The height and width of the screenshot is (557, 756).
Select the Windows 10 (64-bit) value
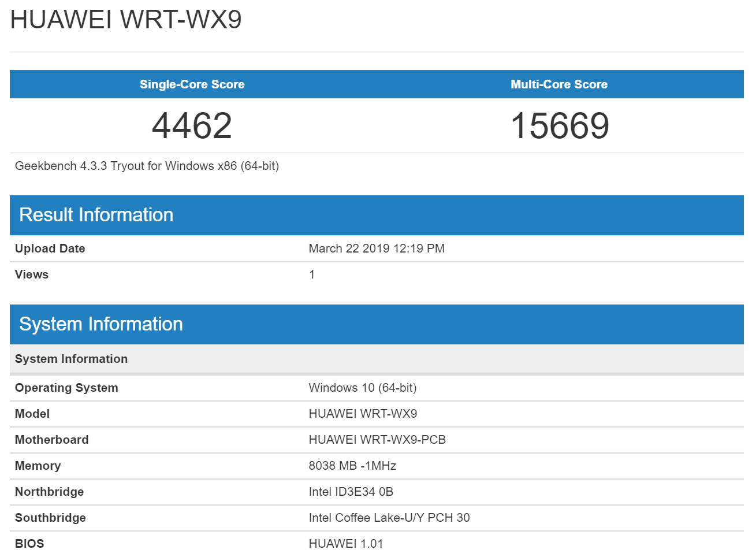tap(363, 388)
